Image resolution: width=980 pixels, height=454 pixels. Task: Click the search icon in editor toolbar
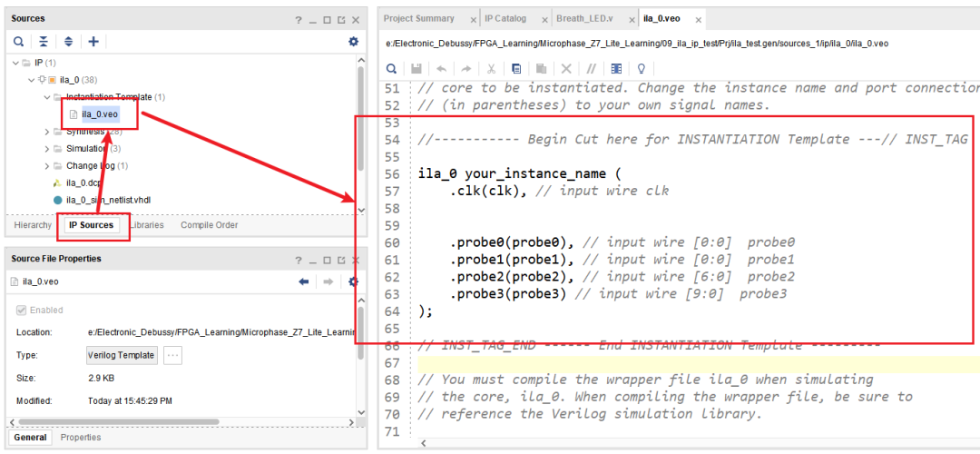391,68
